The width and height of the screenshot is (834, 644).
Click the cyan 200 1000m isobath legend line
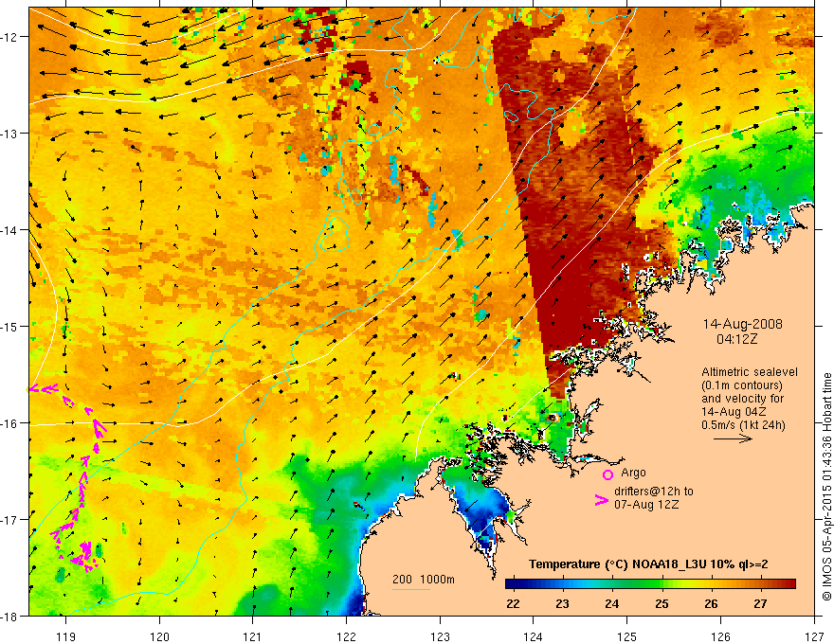click(411, 589)
